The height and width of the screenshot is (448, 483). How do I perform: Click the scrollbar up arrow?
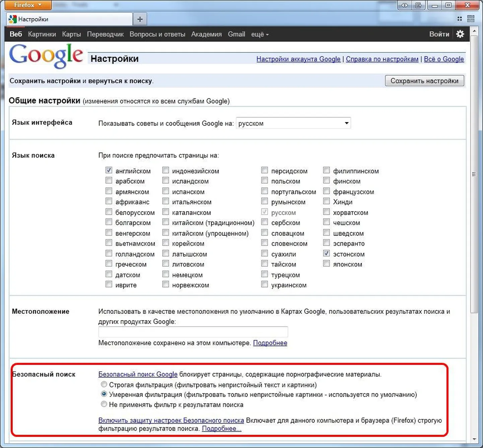click(474, 31)
